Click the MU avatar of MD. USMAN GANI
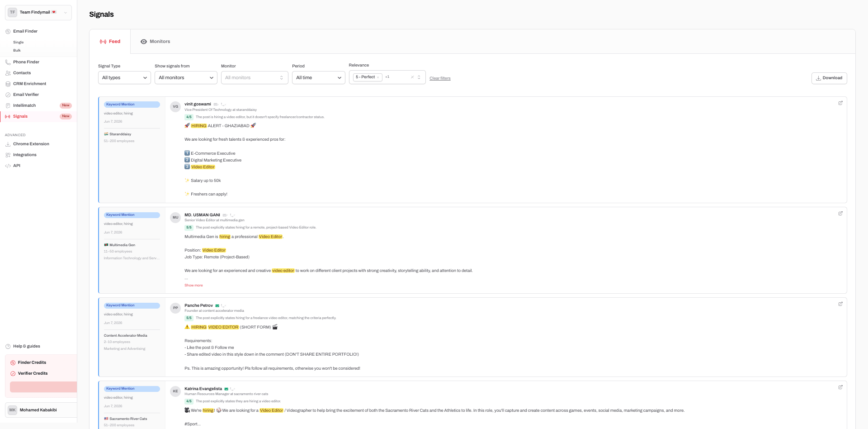The width and height of the screenshot is (868, 429). (175, 217)
